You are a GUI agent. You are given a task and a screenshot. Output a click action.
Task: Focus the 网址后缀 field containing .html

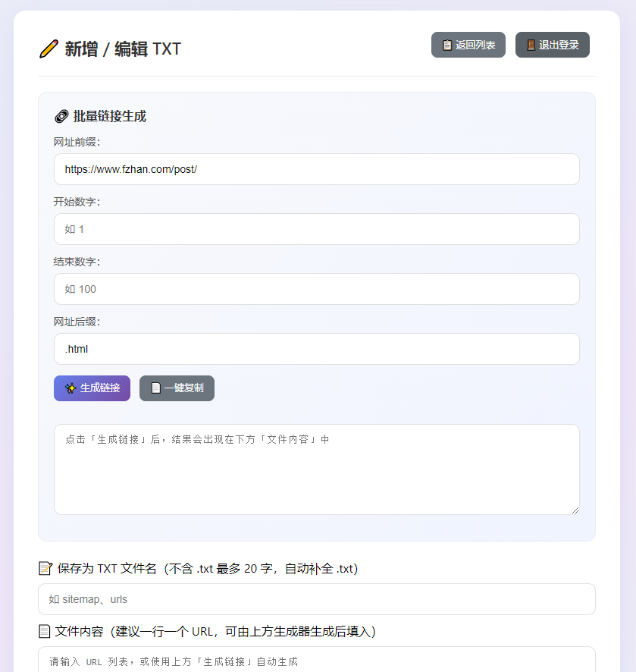click(x=316, y=349)
